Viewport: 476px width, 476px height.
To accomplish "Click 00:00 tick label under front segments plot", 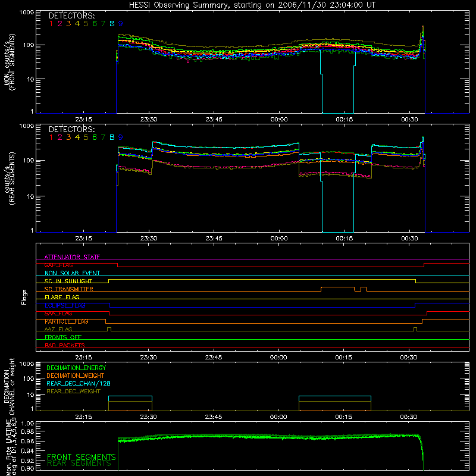I will [279, 120].
